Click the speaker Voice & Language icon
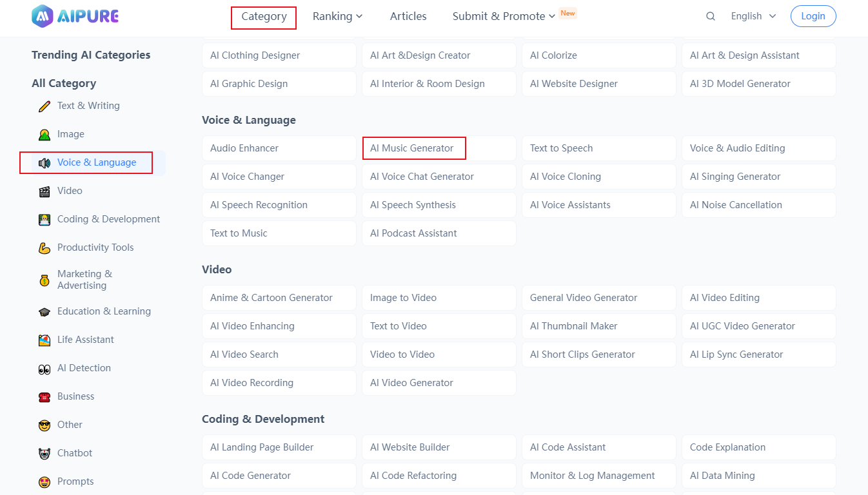 (44, 162)
